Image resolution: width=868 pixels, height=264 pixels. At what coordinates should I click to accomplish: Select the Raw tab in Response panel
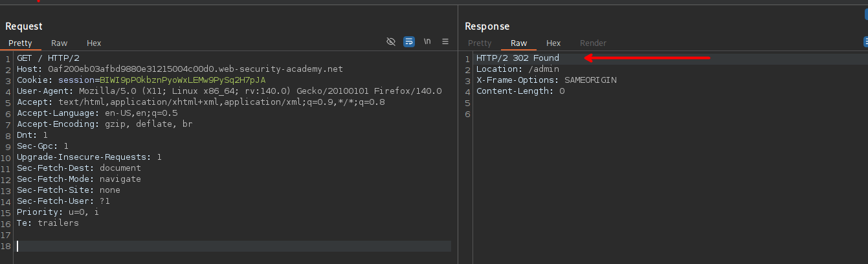pos(518,43)
